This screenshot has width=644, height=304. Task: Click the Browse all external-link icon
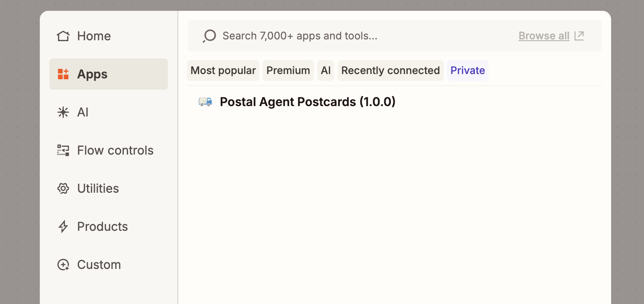(579, 36)
